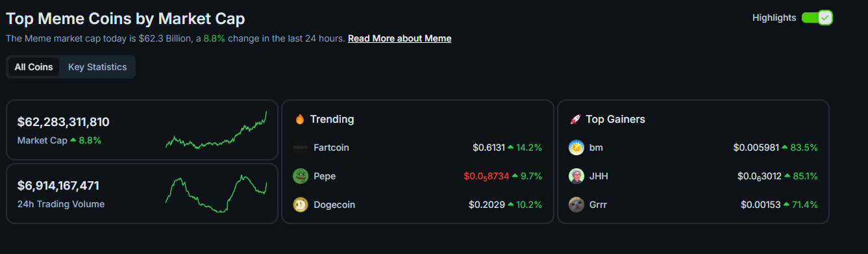Click the 24h trading volume chart

point(216,193)
